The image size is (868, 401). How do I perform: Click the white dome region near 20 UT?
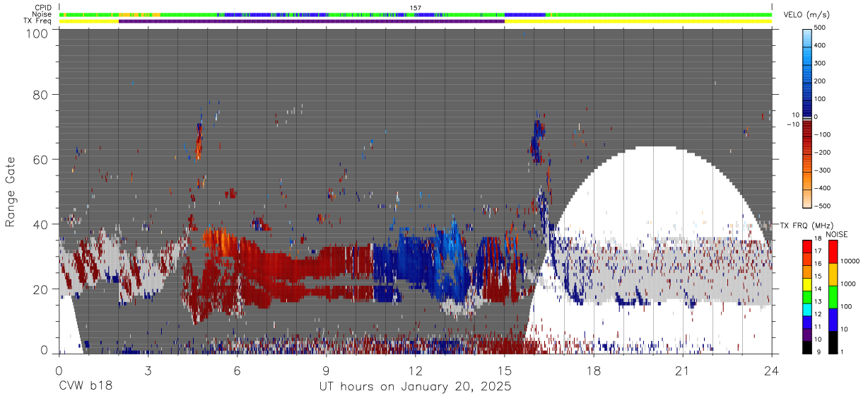click(654, 191)
